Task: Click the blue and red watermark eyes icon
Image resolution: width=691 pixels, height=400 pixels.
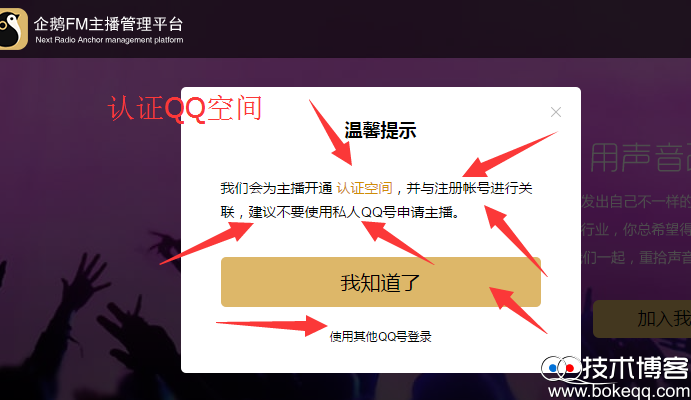Action: click(x=561, y=368)
